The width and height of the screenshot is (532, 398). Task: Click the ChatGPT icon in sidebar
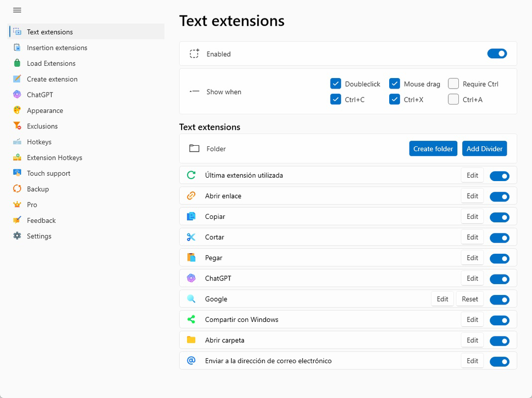point(17,95)
